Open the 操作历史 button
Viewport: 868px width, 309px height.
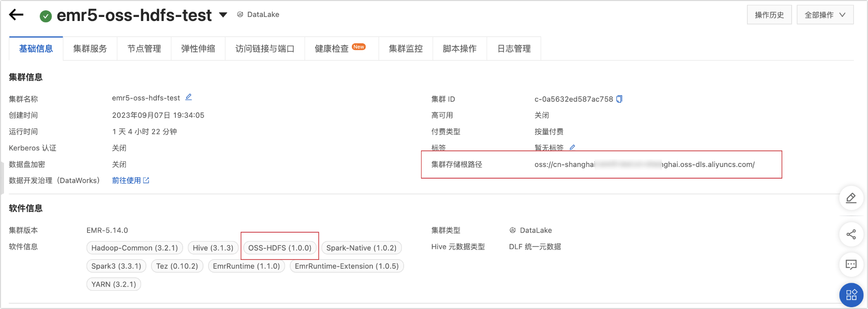(769, 15)
